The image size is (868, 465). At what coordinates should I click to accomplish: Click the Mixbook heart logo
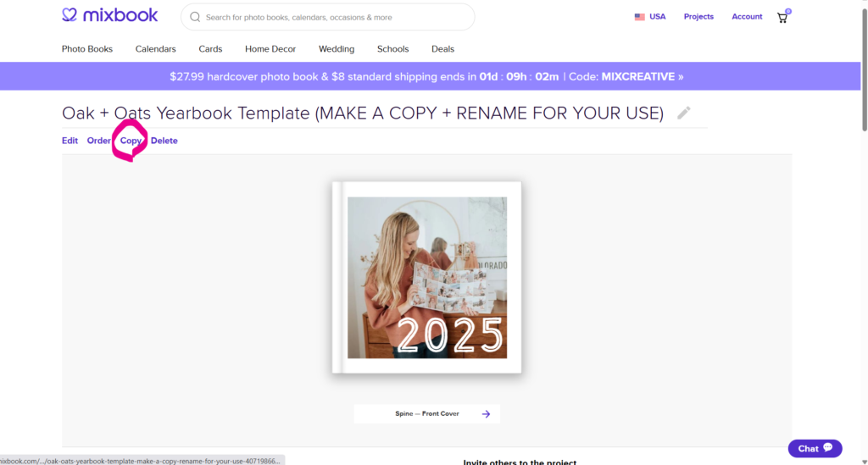click(x=70, y=16)
